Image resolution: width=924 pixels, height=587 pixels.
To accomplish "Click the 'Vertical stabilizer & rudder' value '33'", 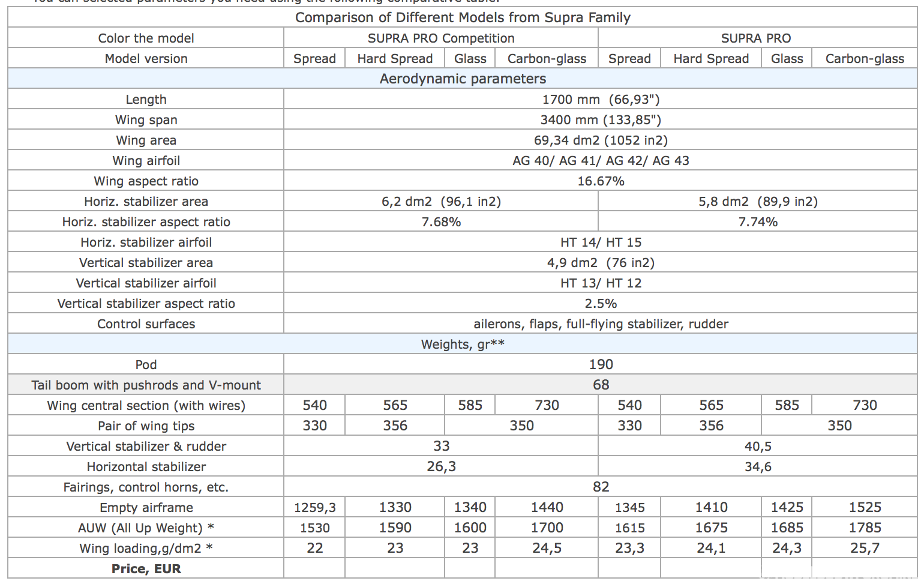I will [441, 446].
